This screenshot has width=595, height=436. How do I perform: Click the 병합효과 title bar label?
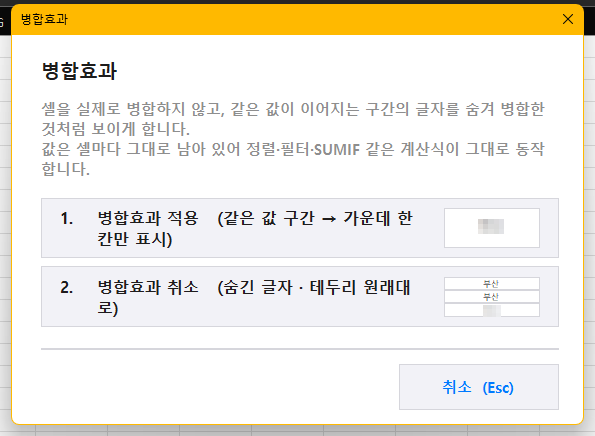[x=44, y=19]
